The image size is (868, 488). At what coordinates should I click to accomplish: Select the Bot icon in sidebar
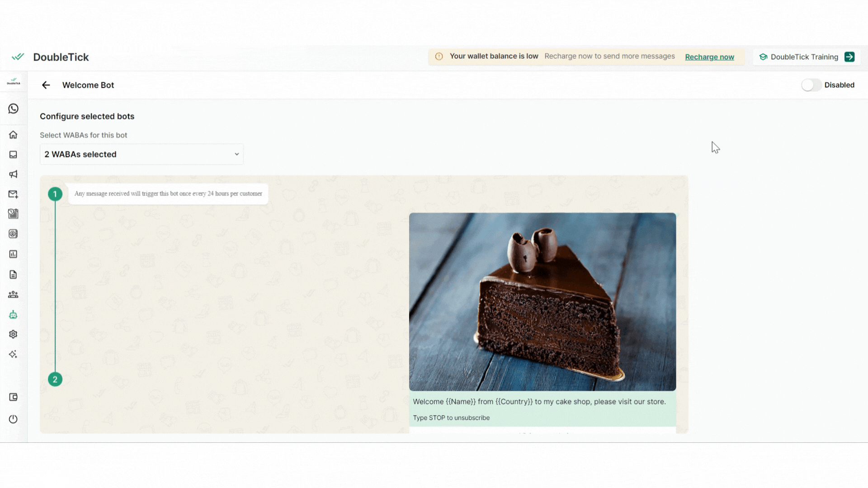pos(13,315)
